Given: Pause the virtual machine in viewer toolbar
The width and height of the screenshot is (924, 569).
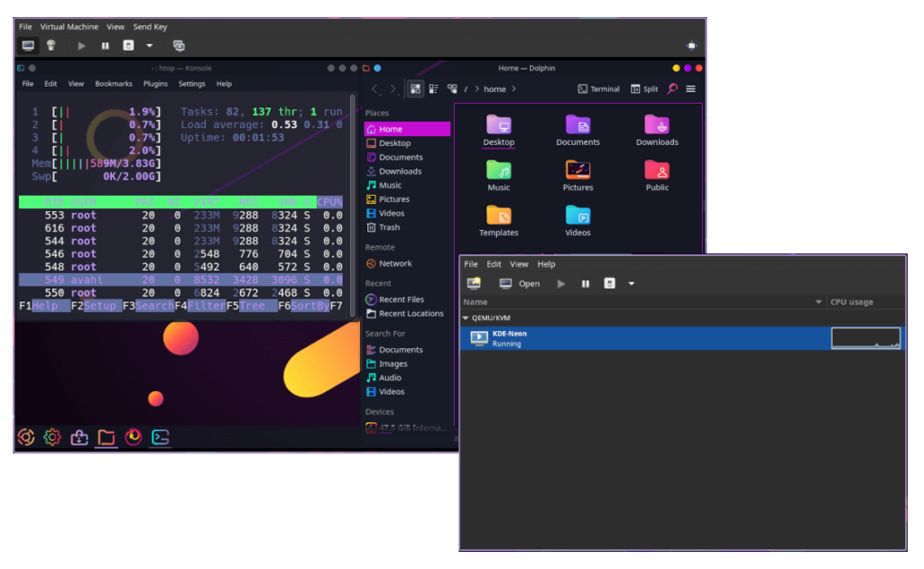Looking at the screenshot, I should coord(105,45).
